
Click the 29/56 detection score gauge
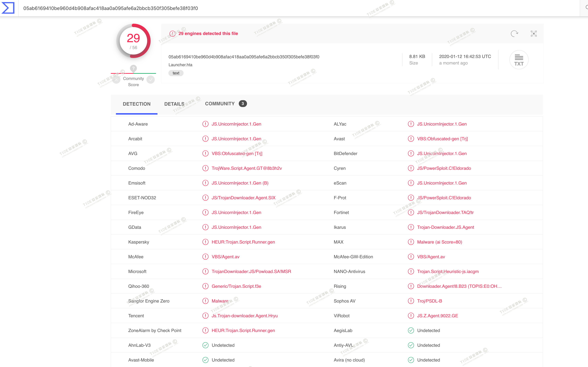[x=133, y=41]
